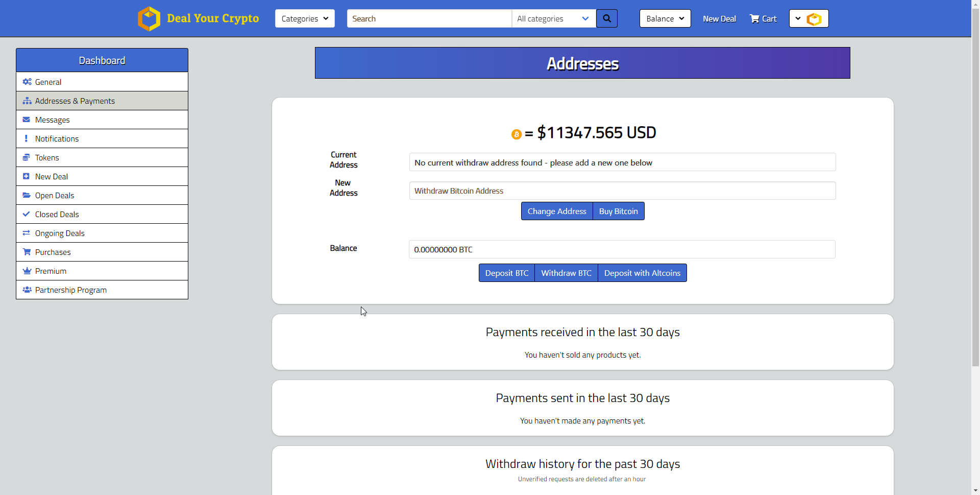Expand the All categories selector
This screenshot has width=980, height=495.
click(x=553, y=18)
